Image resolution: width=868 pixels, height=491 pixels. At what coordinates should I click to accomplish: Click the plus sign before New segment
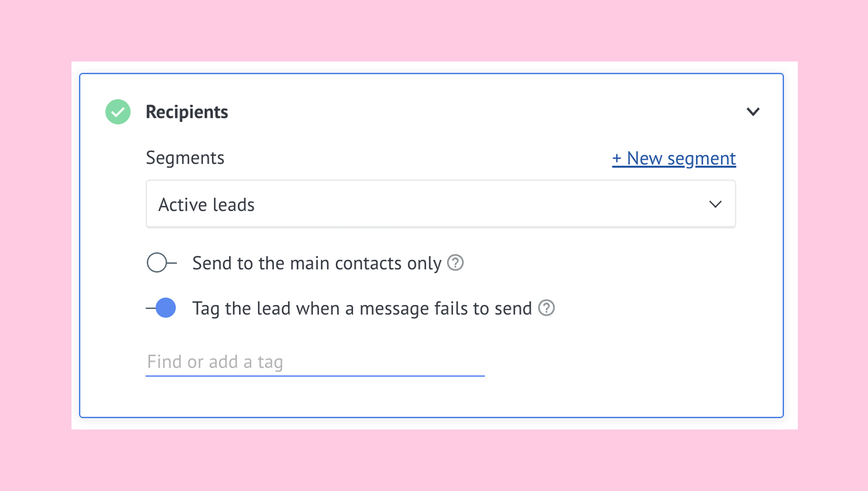617,158
